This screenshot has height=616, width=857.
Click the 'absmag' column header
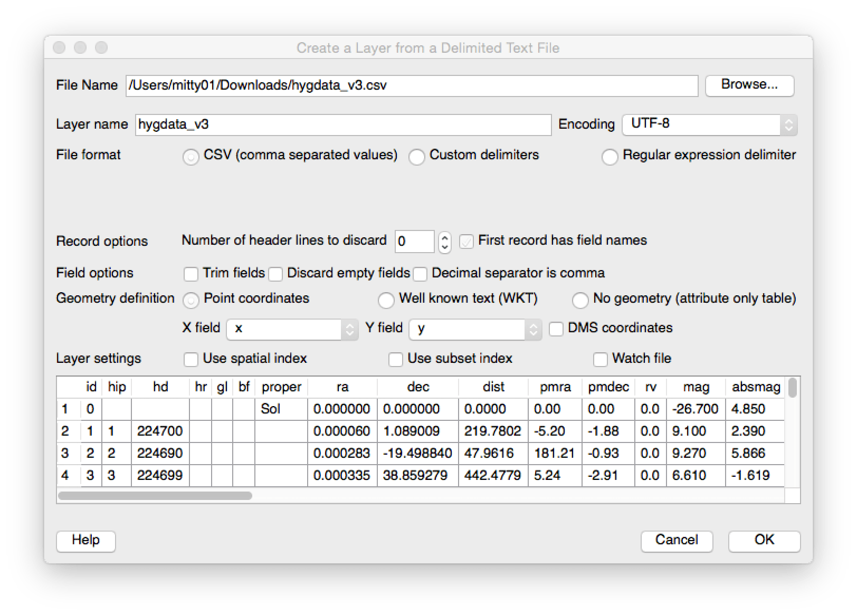(756, 387)
